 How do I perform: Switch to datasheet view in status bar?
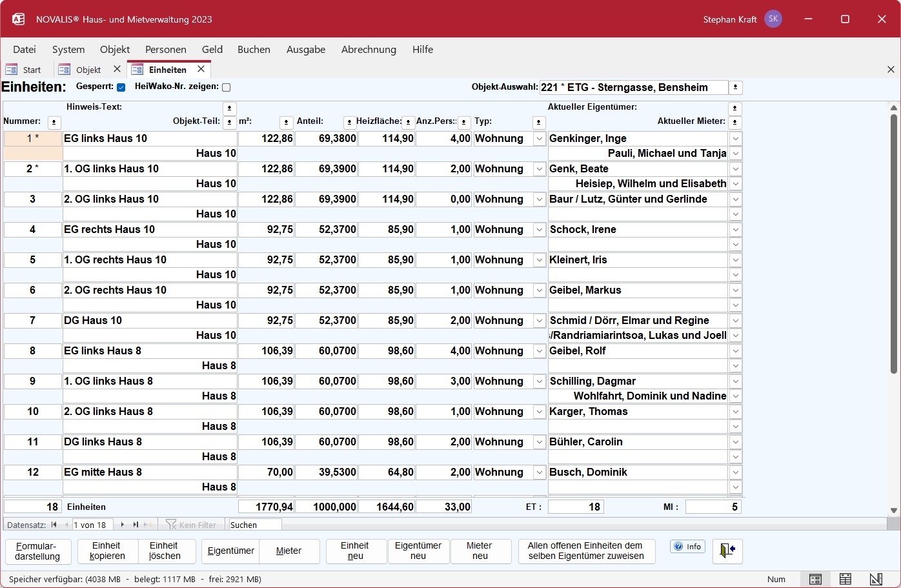point(845,579)
